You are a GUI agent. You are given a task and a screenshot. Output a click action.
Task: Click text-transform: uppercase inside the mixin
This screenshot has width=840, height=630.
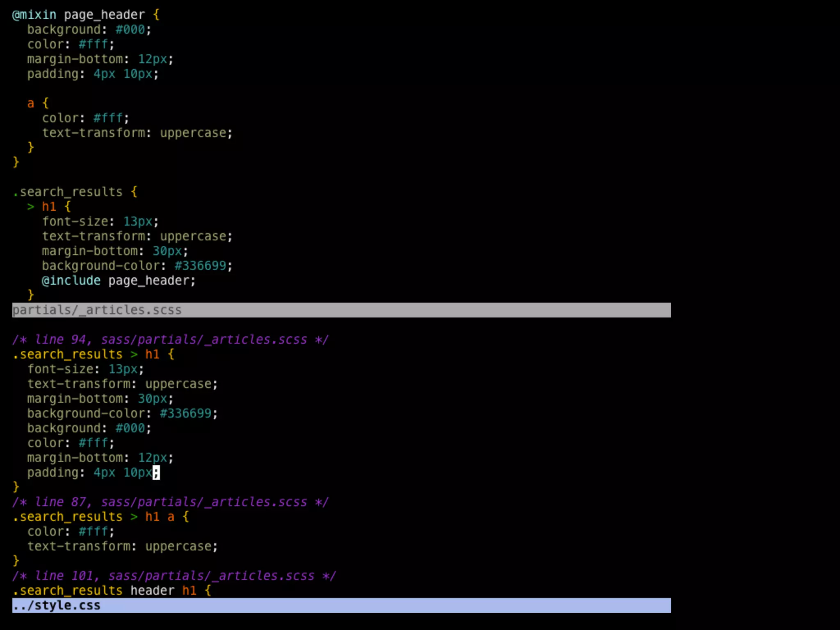[137, 133]
